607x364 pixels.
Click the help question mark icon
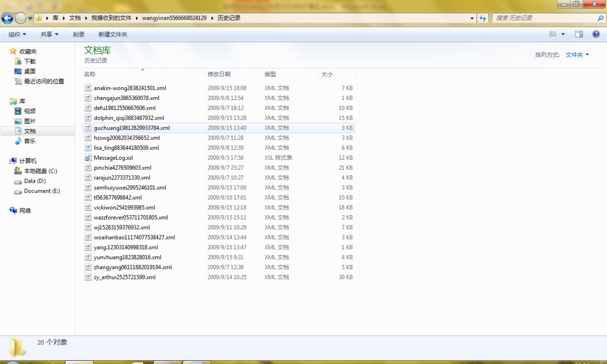pyautogui.click(x=596, y=34)
